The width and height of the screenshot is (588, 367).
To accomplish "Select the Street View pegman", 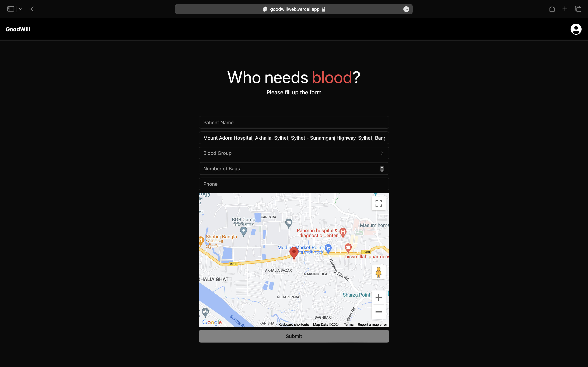I will tap(378, 272).
